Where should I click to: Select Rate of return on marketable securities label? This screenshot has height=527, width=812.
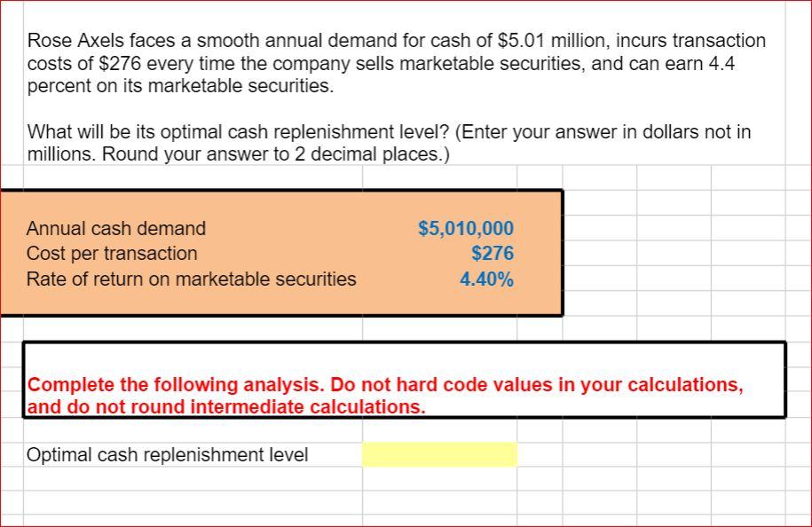(x=191, y=279)
